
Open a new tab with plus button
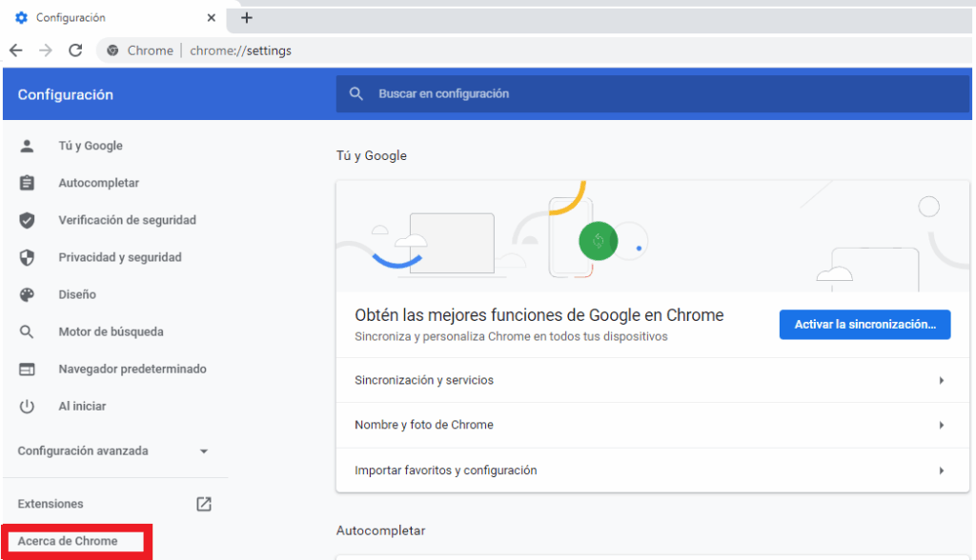(247, 18)
